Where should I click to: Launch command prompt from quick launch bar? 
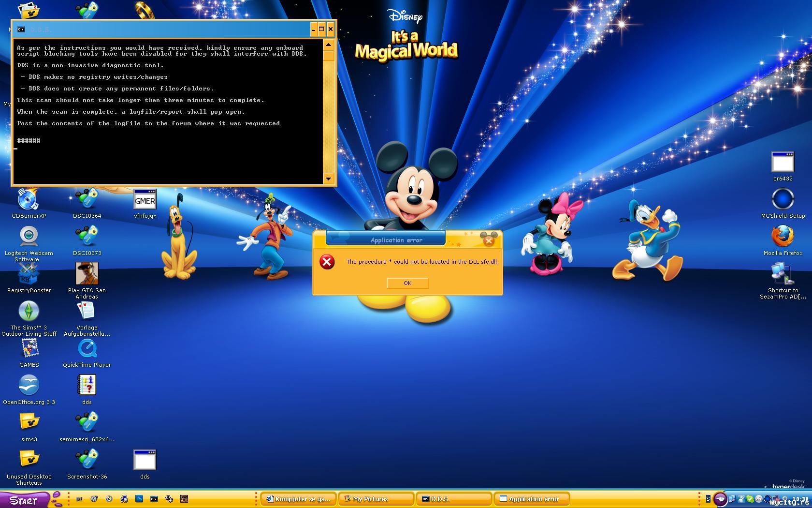pos(154,499)
